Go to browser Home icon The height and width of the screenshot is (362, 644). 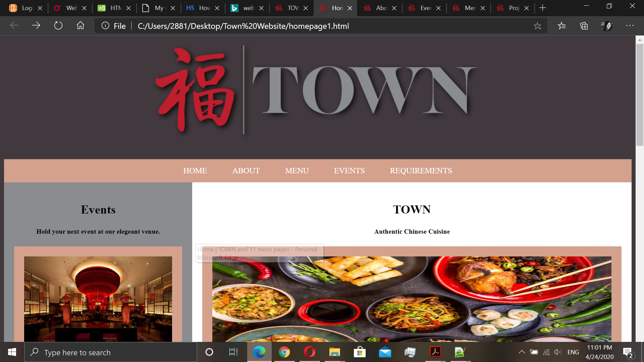[x=80, y=26]
